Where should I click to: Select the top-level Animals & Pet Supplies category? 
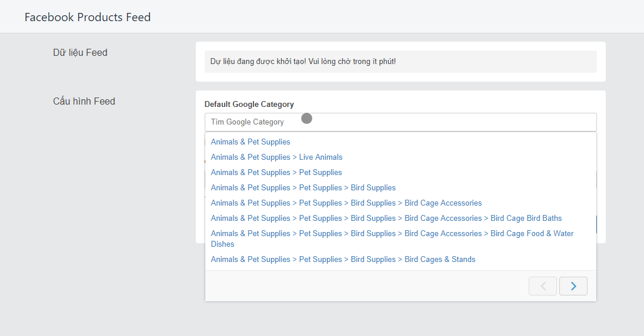point(251,142)
